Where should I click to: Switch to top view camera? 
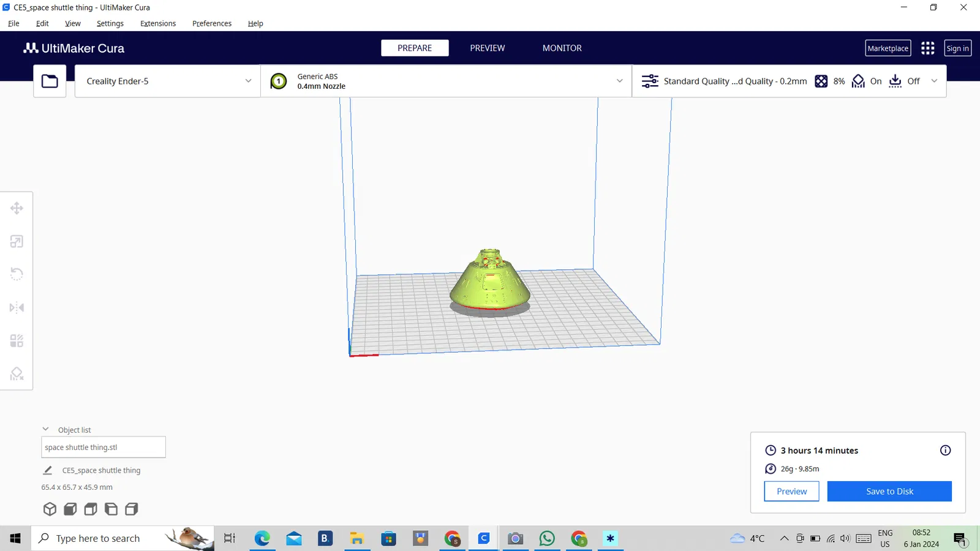[x=91, y=509]
